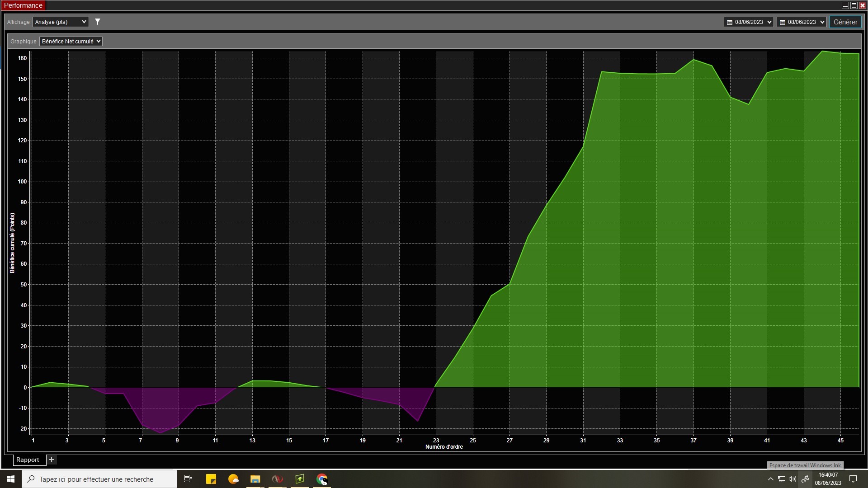The width and height of the screenshot is (868, 488).
Task: Open the start date picker dropdown
Action: point(749,22)
